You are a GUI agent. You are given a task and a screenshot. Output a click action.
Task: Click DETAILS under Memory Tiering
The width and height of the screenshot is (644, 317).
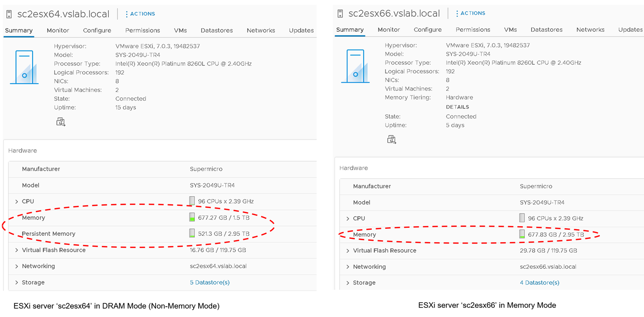point(458,107)
